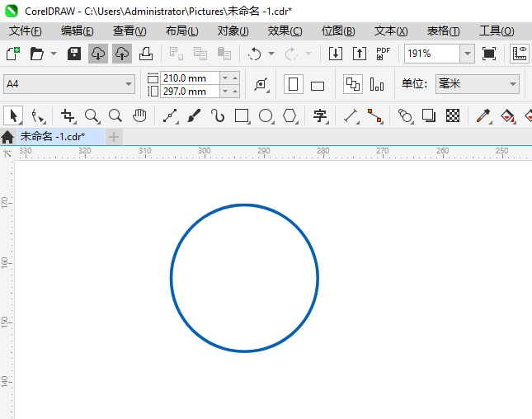Select the Freehand line tool
The image size is (532, 419).
point(170,116)
